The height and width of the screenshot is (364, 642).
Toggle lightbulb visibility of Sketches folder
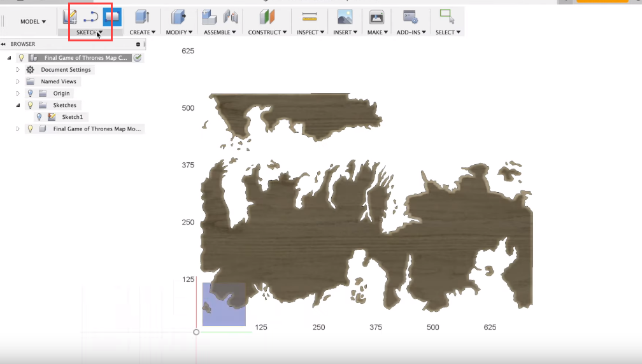coord(31,105)
